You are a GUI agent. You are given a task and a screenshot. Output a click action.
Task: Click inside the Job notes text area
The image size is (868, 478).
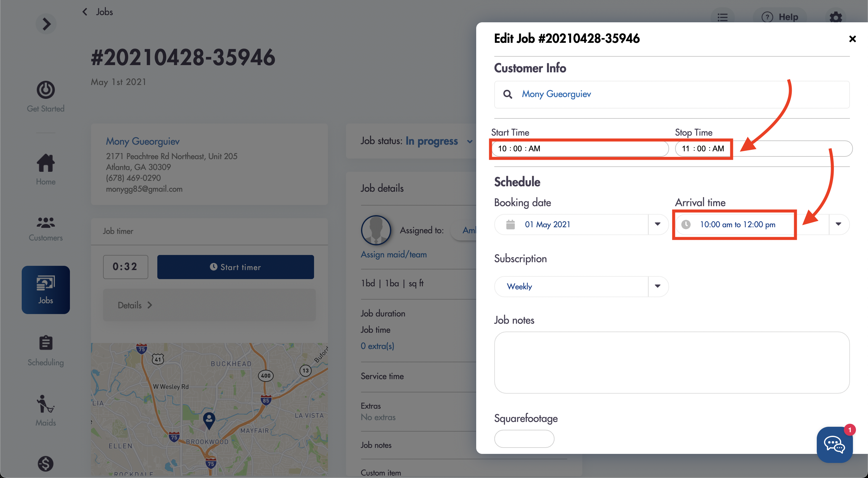click(x=671, y=363)
